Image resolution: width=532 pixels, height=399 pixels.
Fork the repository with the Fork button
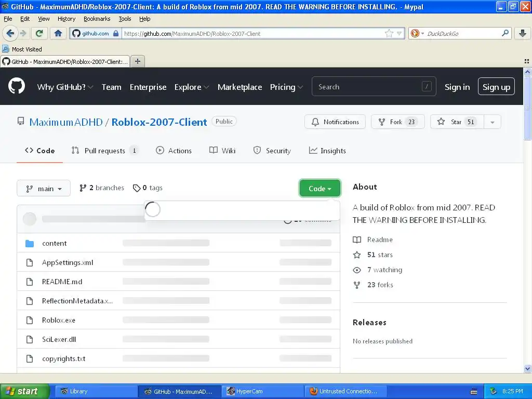click(397, 122)
